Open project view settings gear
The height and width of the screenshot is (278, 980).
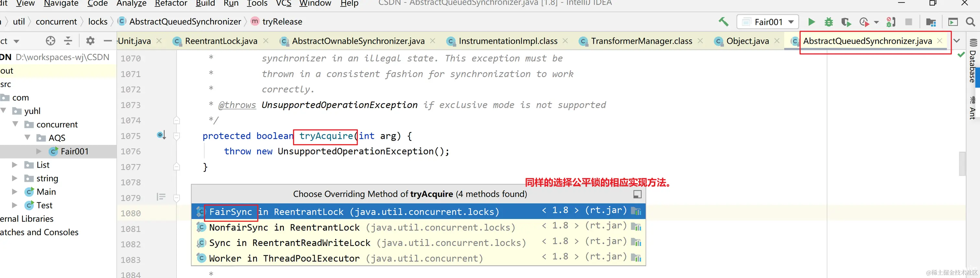pyautogui.click(x=90, y=40)
